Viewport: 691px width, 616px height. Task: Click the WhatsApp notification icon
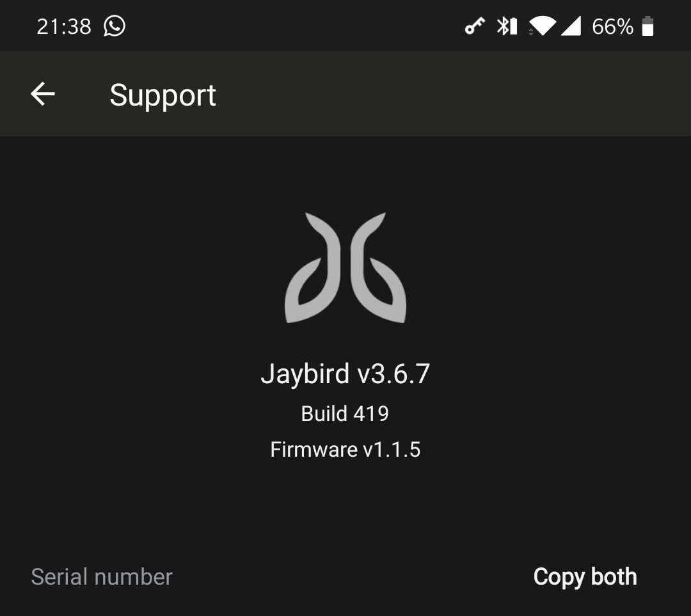(115, 26)
